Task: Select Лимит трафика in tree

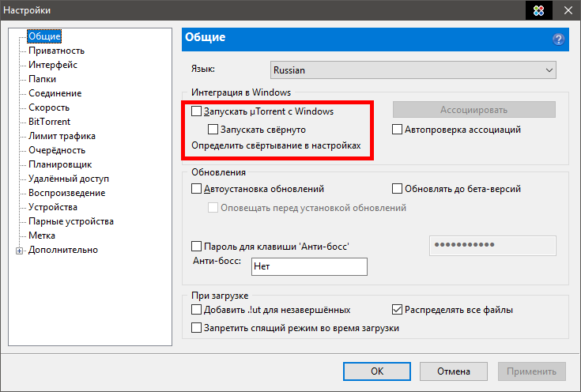Action: [62, 136]
